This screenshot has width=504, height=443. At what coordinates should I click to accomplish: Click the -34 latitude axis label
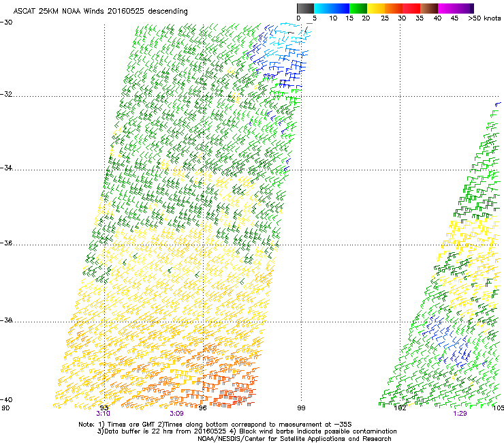[6, 168]
